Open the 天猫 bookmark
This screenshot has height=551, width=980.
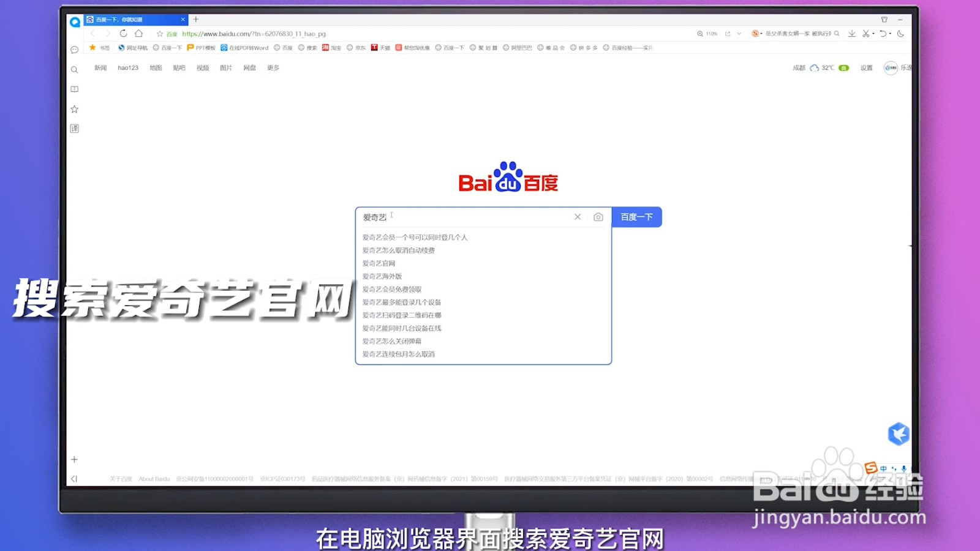(x=380, y=48)
